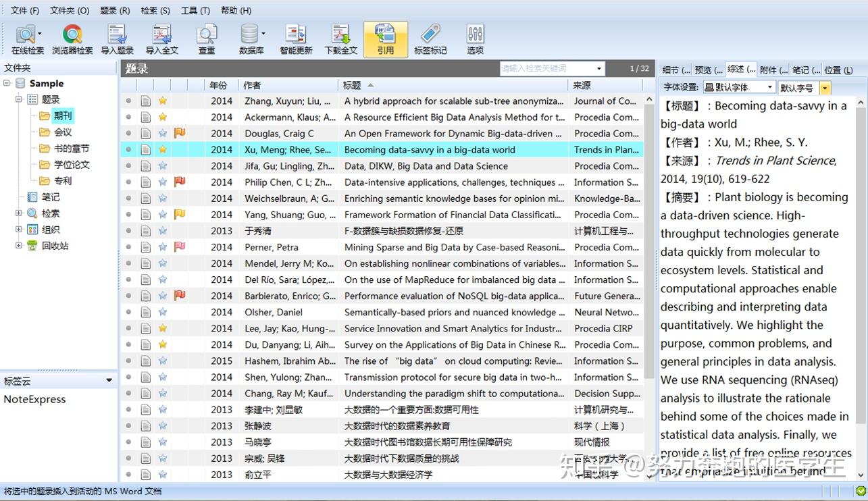Select the 期刊 folder in the tree
This screenshot has width=868, height=501.
62,116
